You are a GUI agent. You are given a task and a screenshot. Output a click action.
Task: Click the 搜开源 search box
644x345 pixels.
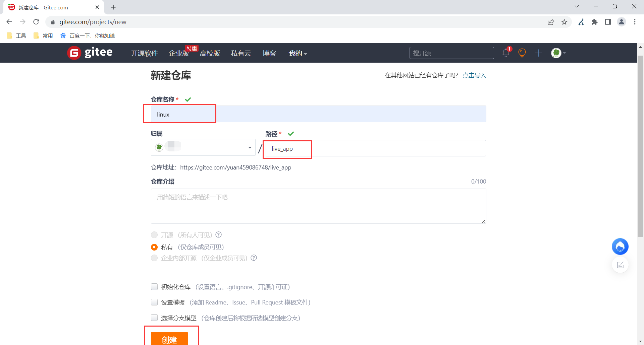click(x=451, y=53)
